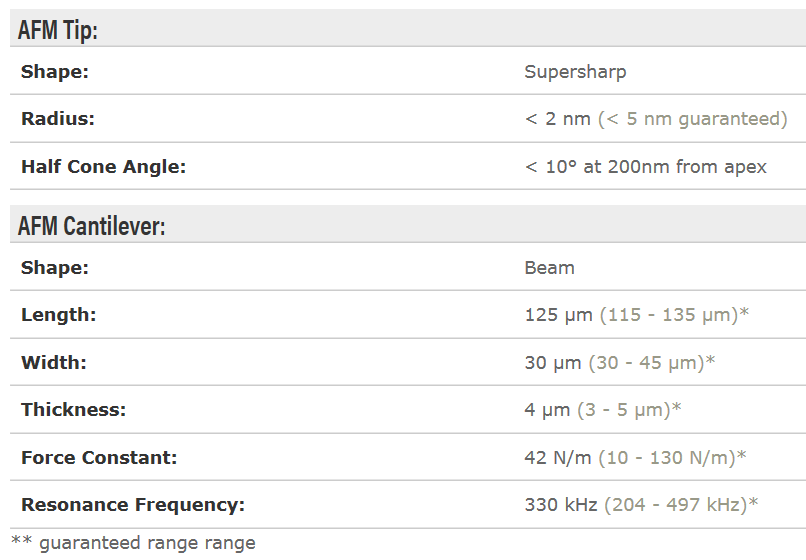806x560 pixels.
Task: Click the guaranteed range footnote text
Action: coord(134,543)
